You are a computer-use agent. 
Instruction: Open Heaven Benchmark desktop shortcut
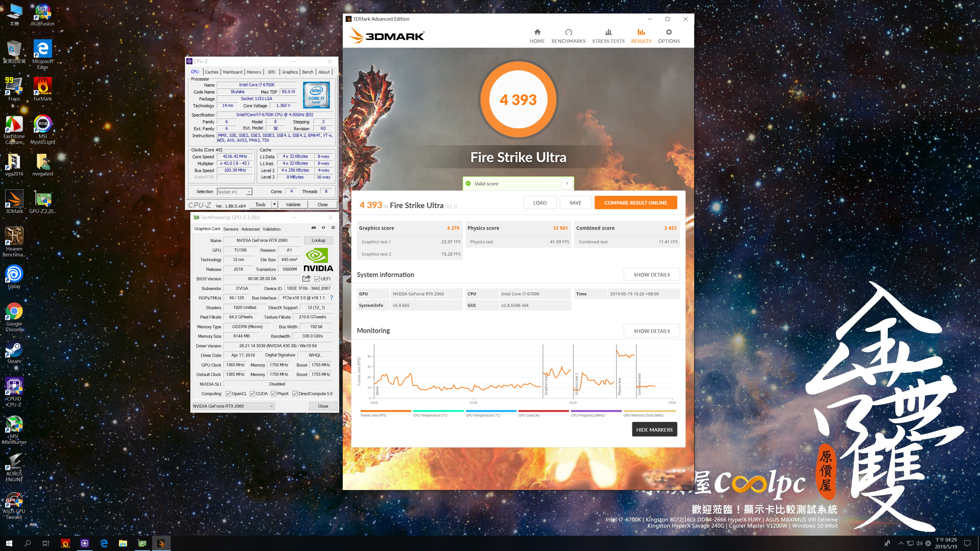click(x=14, y=242)
